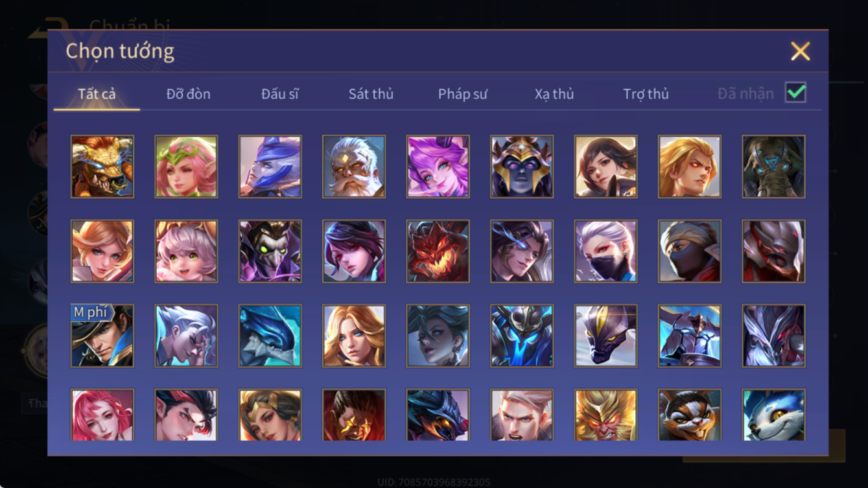
Task: Show the 'Pháp sư' hero category
Action: pyautogui.click(x=463, y=94)
